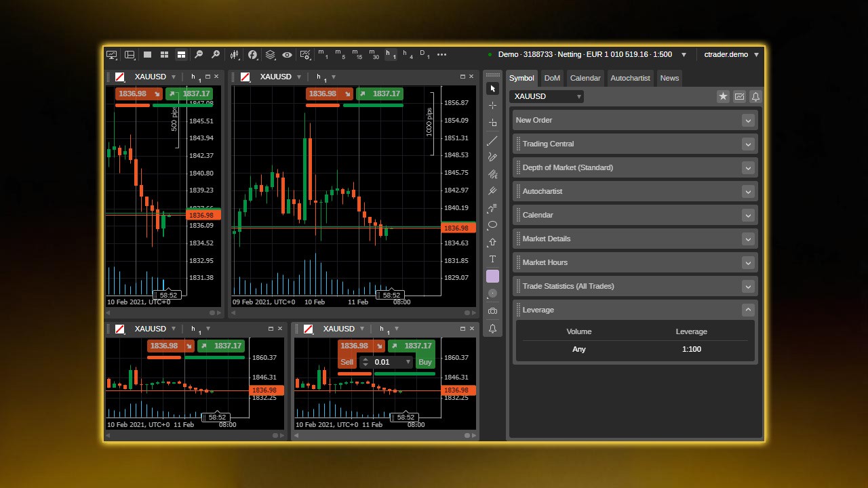Select the market snapshot measuring tool

(493, 123)
